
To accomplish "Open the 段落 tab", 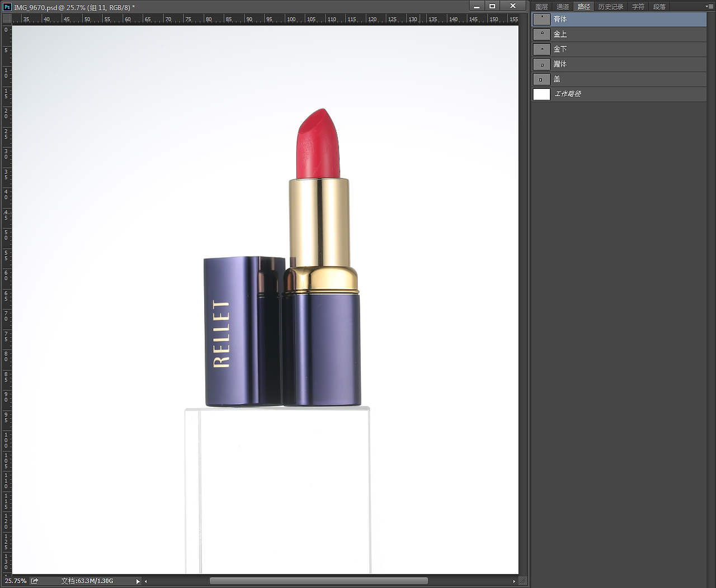I will coord(660,7).
